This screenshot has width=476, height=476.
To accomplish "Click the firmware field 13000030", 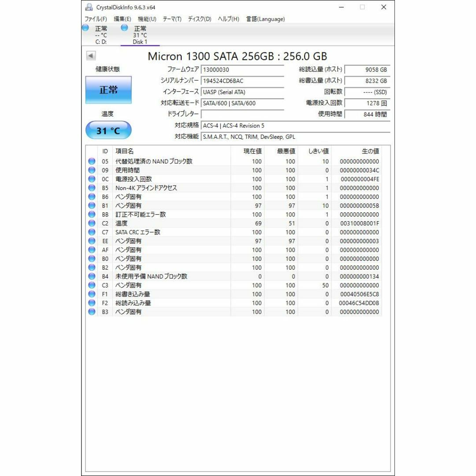I will click(x=242, y=70).
